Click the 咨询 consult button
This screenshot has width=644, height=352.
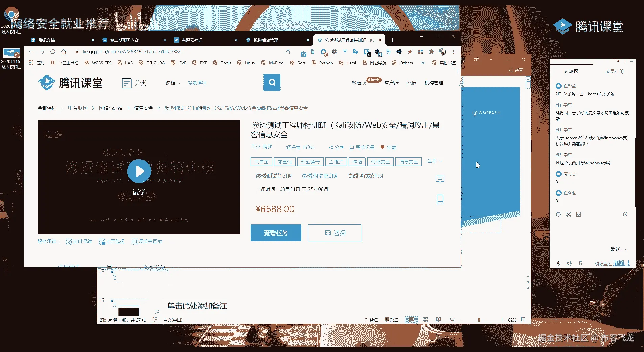335,233
